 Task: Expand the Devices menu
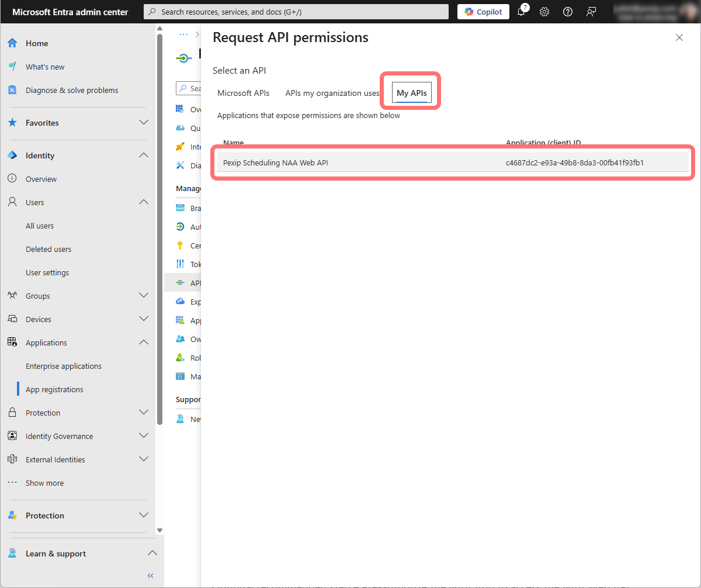[x=144, y=319]
